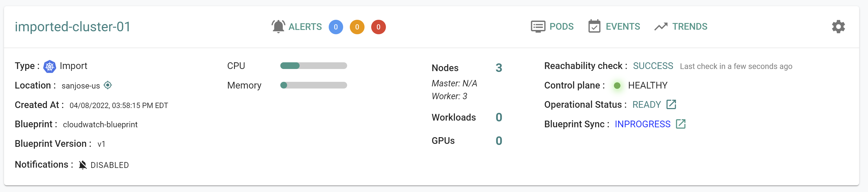The image size is (868, 192).
Task: Click the events calendar icon
Action: tap(594, 26)
